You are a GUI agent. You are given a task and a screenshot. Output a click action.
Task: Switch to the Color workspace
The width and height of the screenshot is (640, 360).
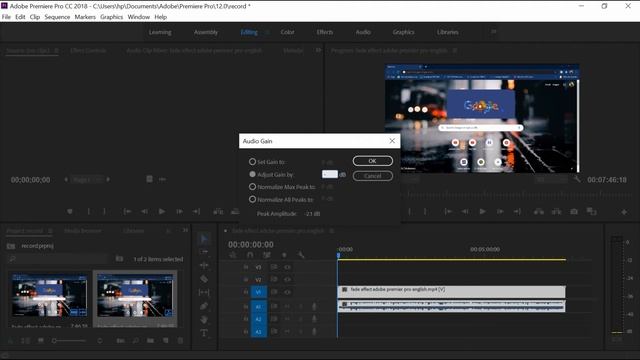pyautogui.click(x=287, y=32)
